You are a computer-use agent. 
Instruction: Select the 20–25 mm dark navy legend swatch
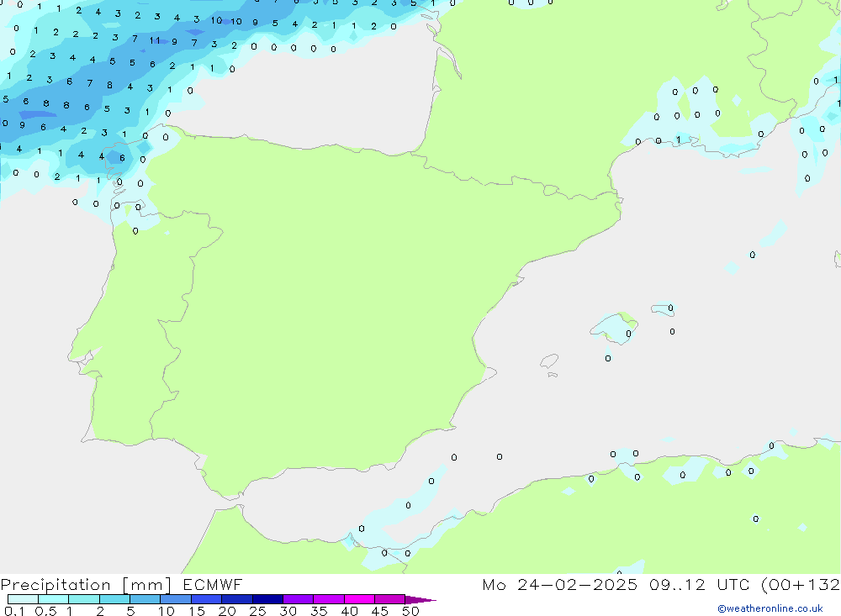236,599
